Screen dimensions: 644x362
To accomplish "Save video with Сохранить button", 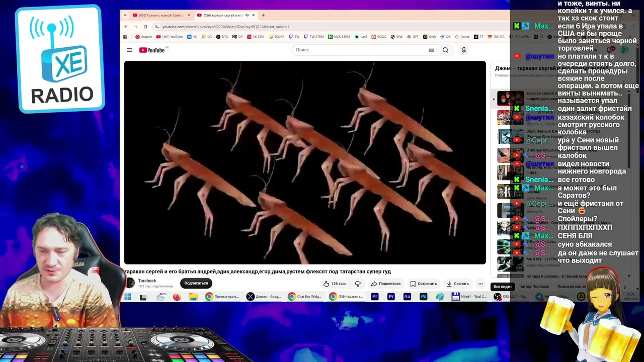I will tap(423, 284).
